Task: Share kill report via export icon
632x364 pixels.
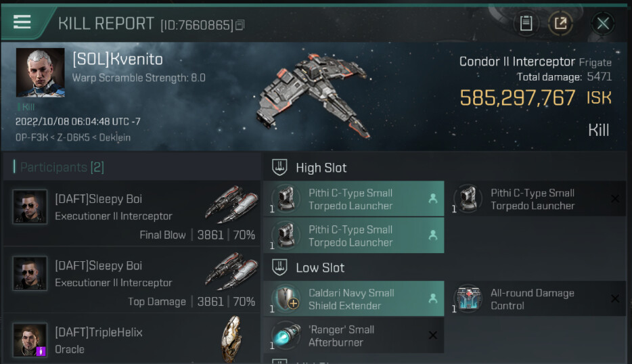Action: click(560, 24)
